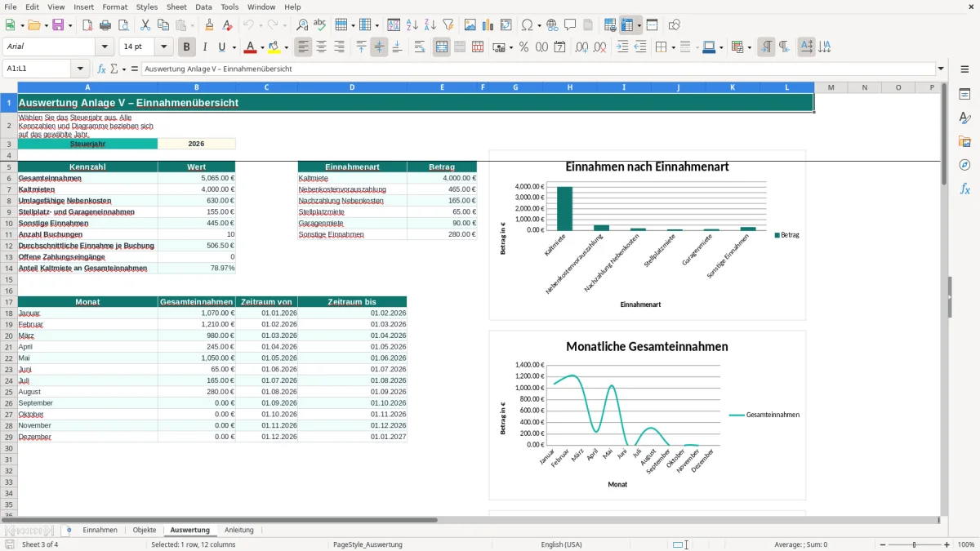Toggle Wrap Text button
Image resolution: width=980 pixels, height=551 pixels.
[x=419, y=47]
